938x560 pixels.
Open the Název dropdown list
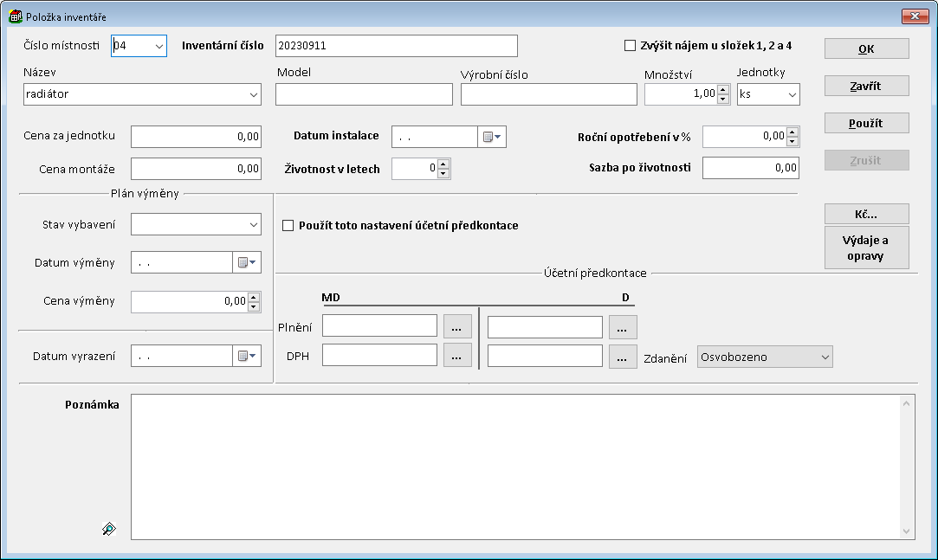(253, 94)
